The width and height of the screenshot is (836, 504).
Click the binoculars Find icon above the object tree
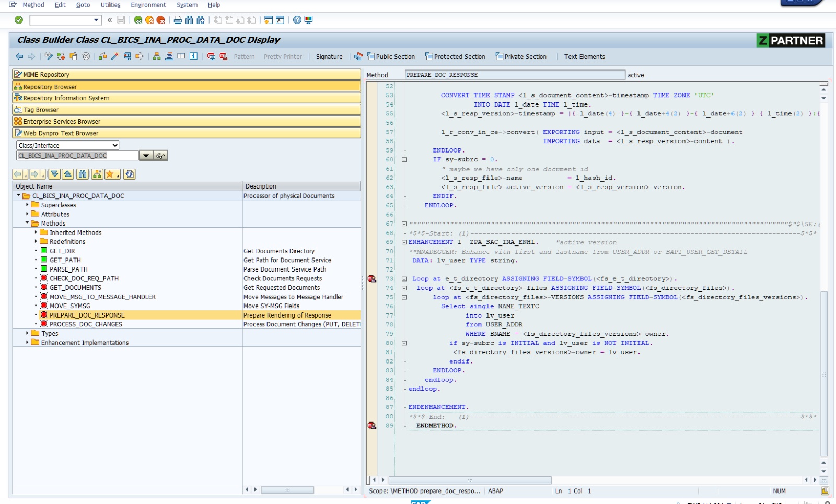[x=83, y=174]
